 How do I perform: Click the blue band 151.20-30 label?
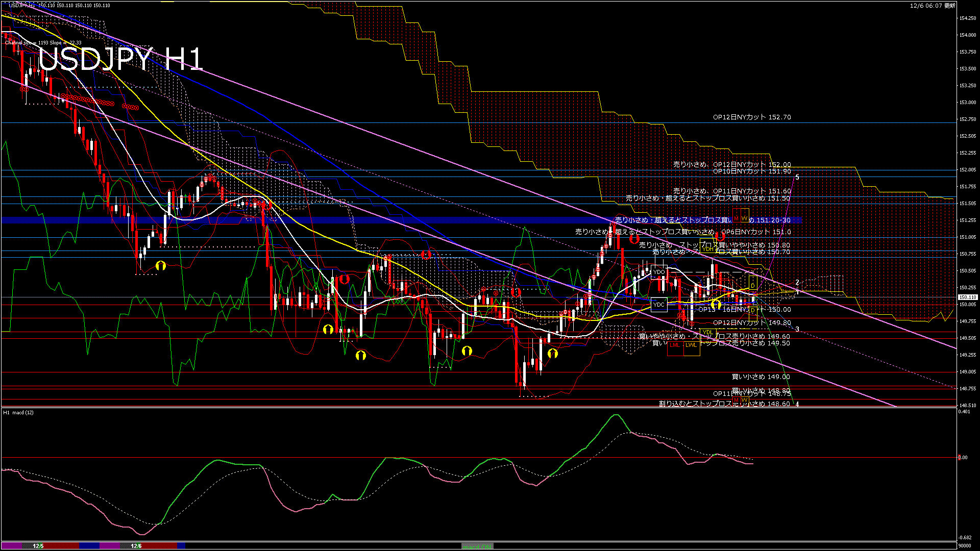click(702, 220)
